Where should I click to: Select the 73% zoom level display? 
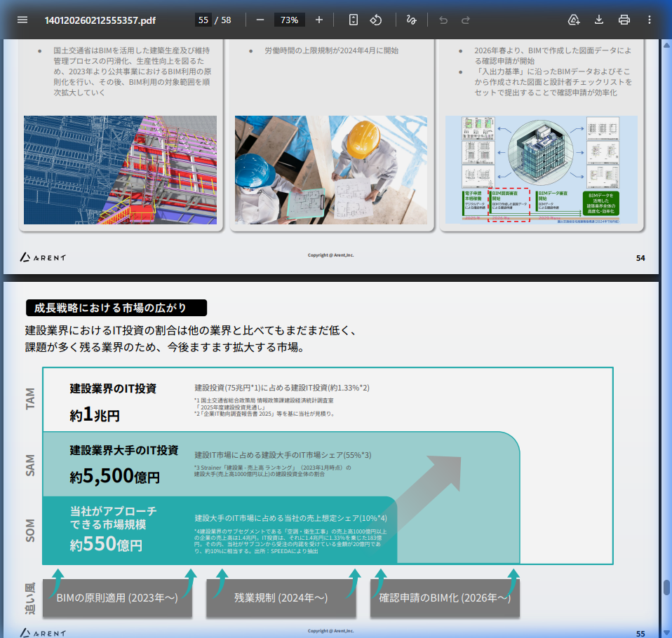290,20
